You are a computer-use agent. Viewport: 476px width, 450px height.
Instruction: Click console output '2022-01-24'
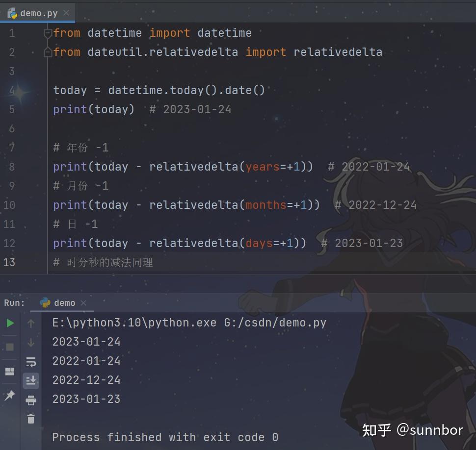tap(86, 361)
